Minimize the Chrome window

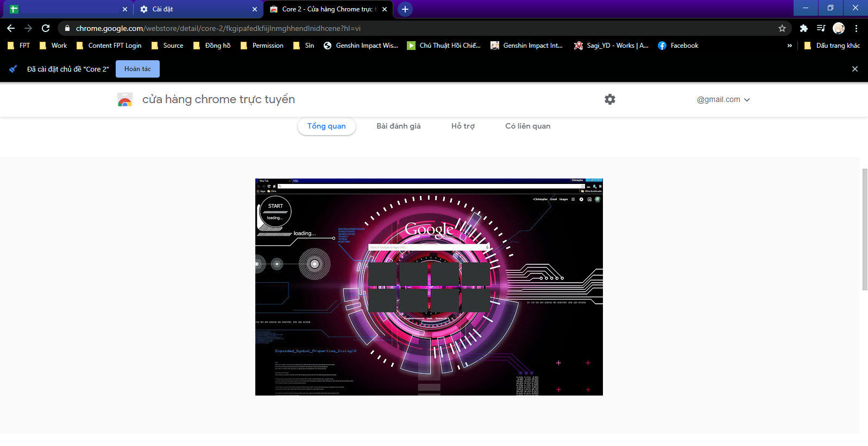[x=806, y=8]
